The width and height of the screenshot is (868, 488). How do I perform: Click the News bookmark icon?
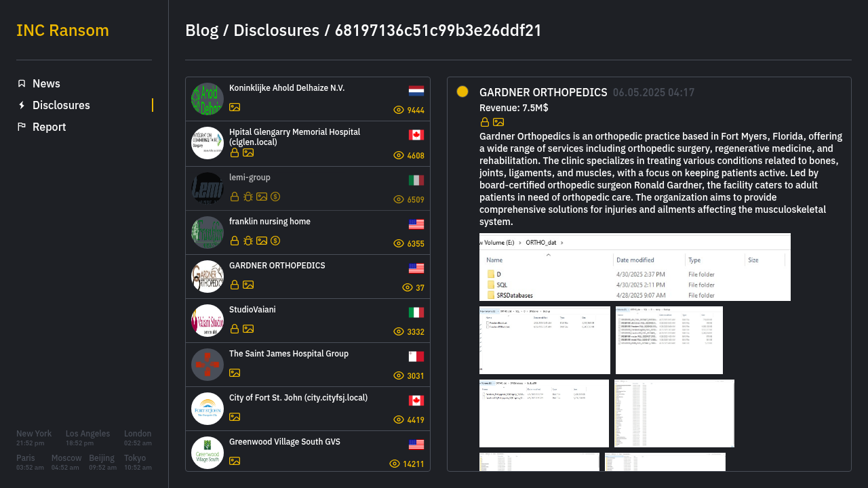coord(22,83)
